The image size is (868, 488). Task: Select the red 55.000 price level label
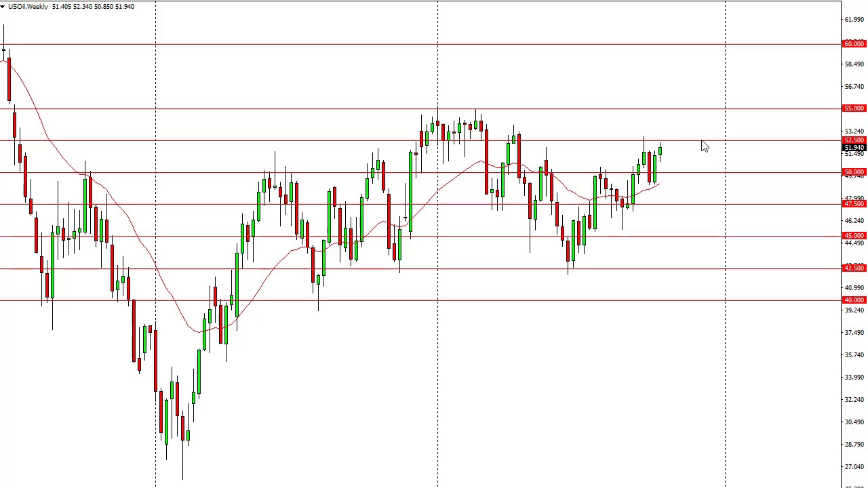tap(854, 108)
